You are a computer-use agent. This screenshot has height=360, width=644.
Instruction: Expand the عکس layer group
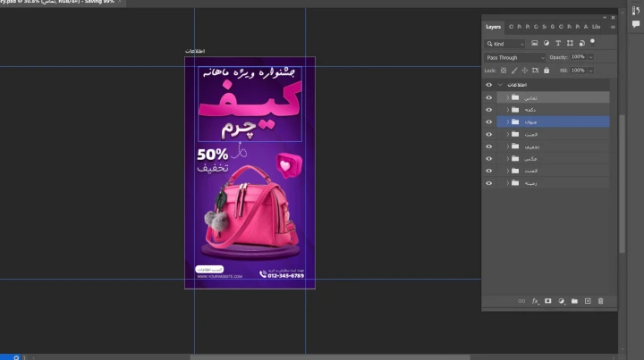[507, 158]
